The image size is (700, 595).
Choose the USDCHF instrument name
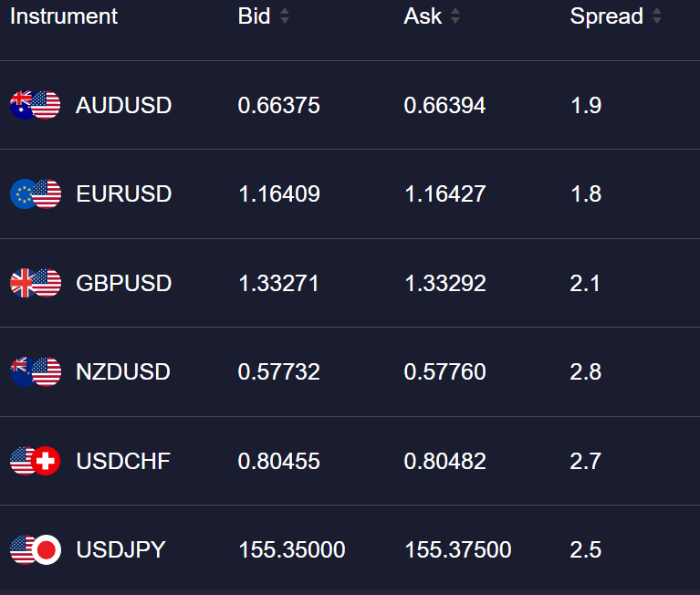(123, 461)
